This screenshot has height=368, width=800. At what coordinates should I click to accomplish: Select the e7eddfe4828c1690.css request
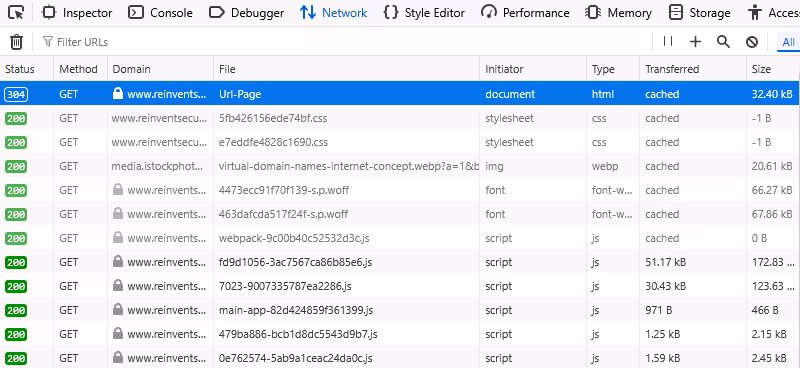[x=400, y=142]
